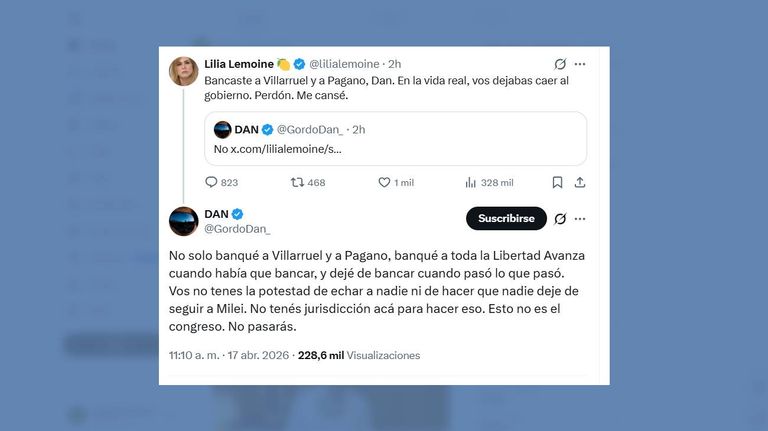Click the 11:10 a. m. 17 abr. 2026 timestamp

pos(229,355)
